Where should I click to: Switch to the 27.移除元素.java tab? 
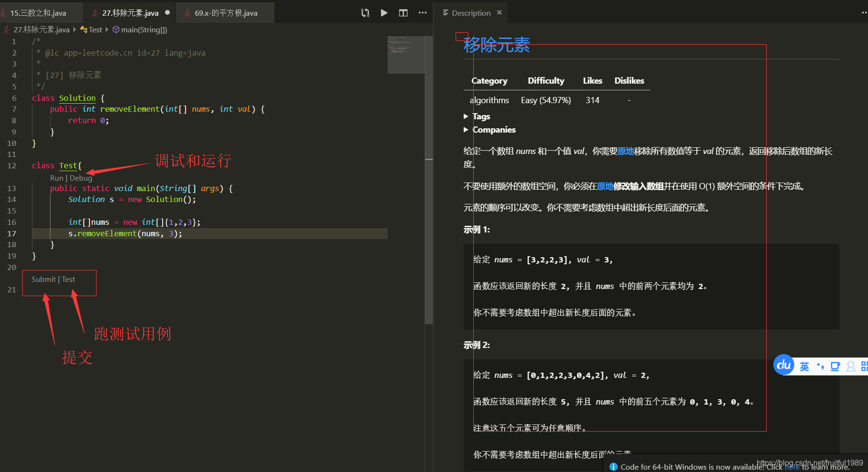[130, 13]
